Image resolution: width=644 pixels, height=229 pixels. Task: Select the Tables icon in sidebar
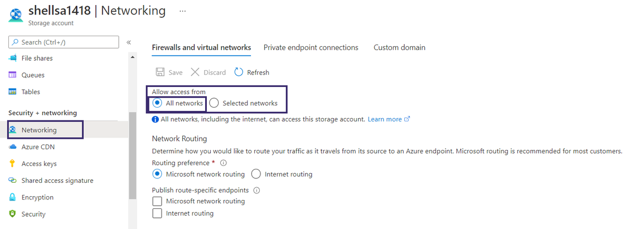tap(12, 91)
